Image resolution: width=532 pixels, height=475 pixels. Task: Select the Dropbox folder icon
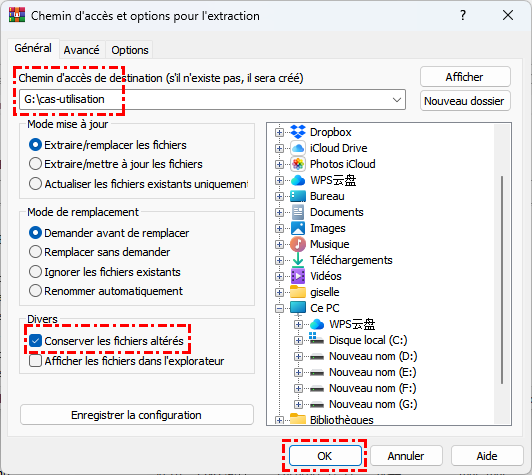pyautogui.click(x=298, y=132)
